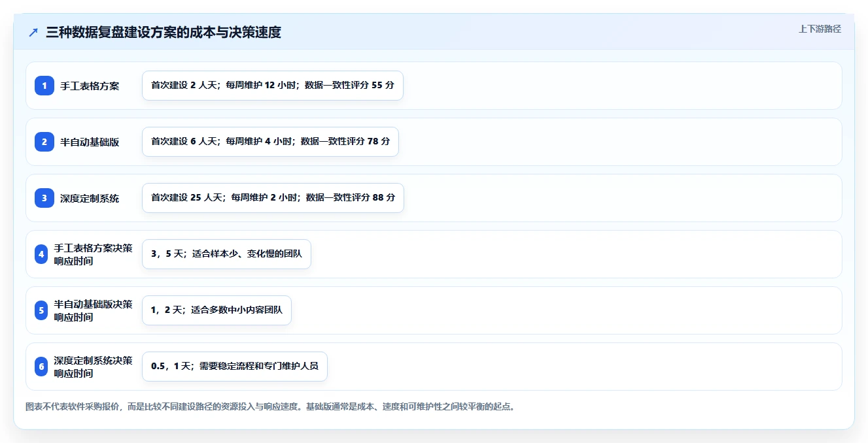Select the number 2 badge for 半自动基础版

pyautogui.click(x=44, y=142)
